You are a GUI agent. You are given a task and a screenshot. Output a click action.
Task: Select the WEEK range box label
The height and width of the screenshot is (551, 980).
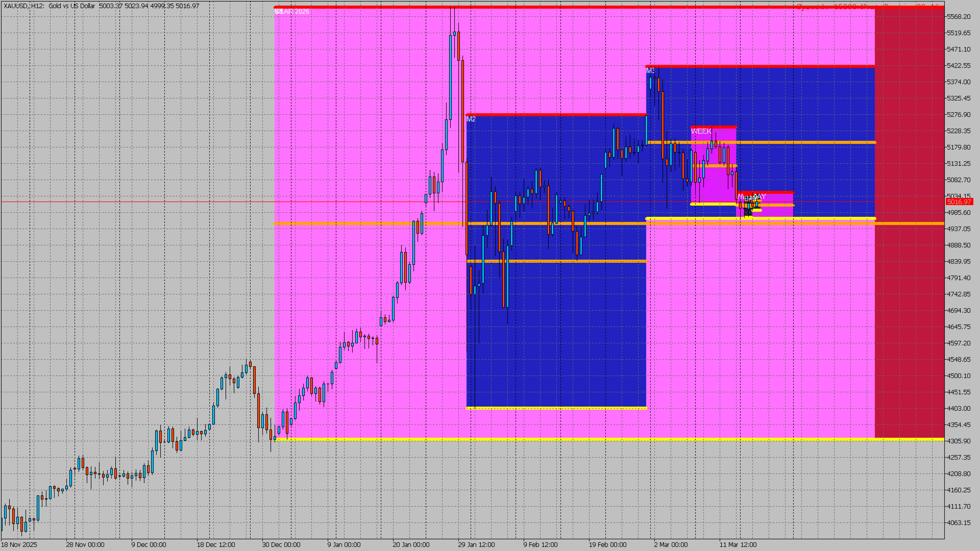coord(701,132)
